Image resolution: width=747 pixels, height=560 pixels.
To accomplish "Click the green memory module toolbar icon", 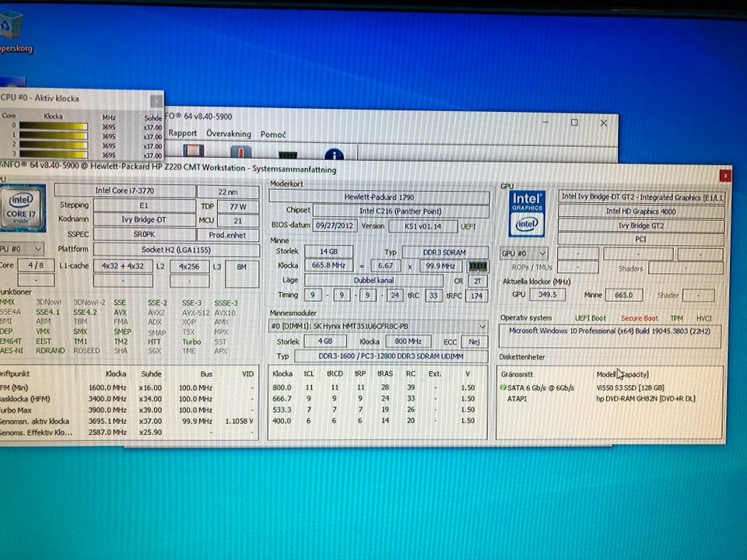I will click(288, 155).
